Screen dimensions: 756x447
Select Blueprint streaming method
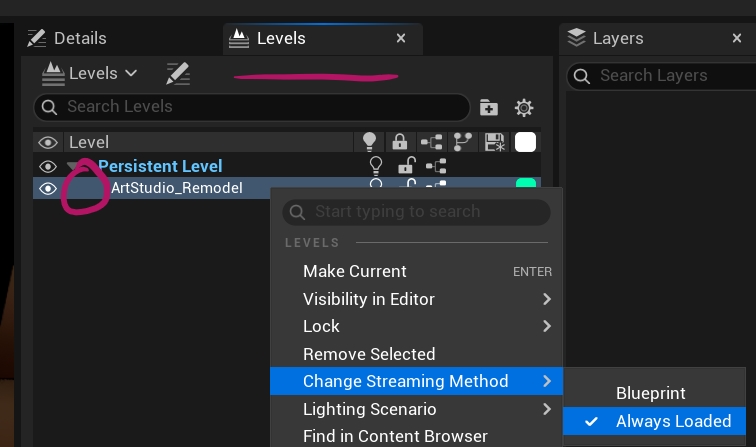point(650,394)
